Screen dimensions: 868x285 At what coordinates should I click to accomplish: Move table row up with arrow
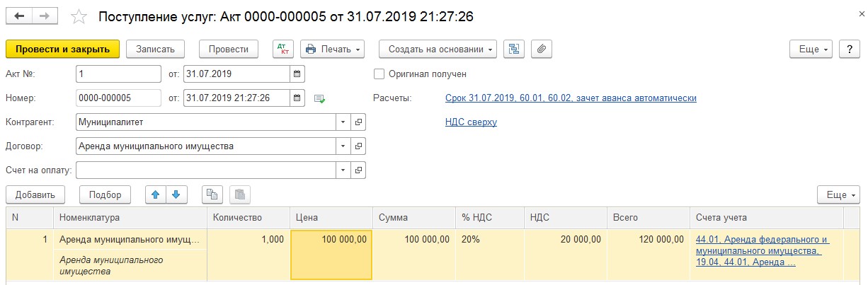coord(156,194)
